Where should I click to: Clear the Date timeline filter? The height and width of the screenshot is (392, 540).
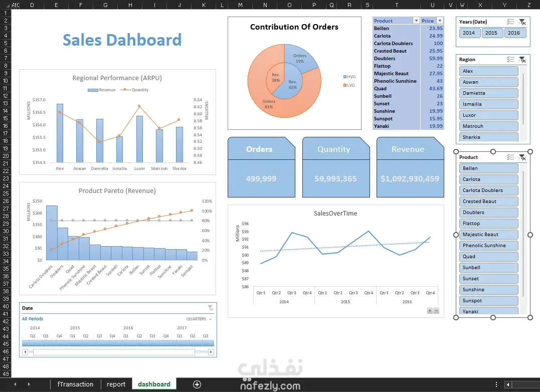pos(210,308)
